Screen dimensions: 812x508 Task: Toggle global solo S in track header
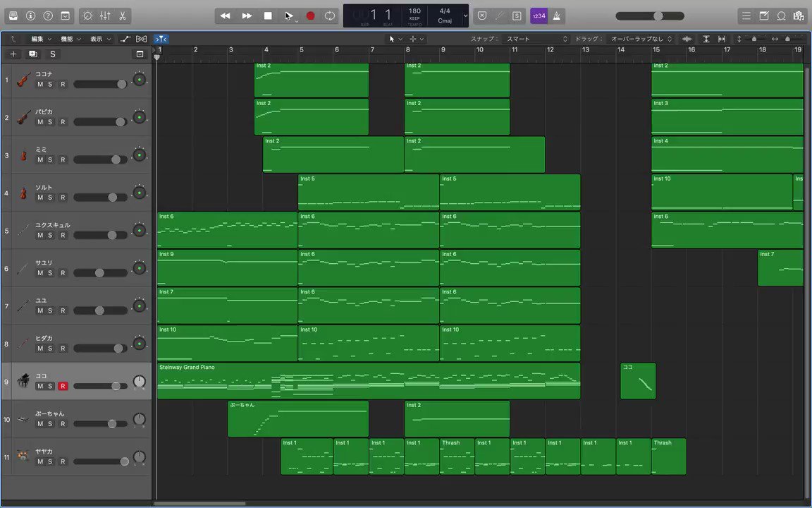pyautogui.click(x=52, y=54)
